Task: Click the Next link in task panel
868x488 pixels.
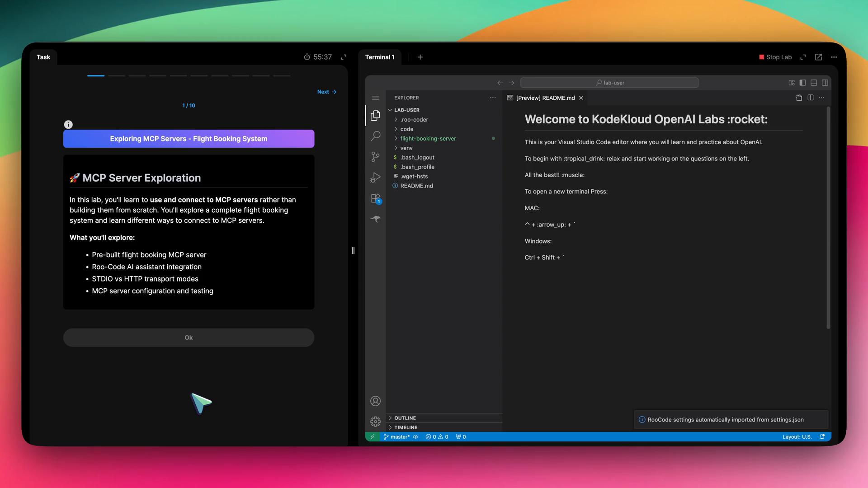Action: 326,92
